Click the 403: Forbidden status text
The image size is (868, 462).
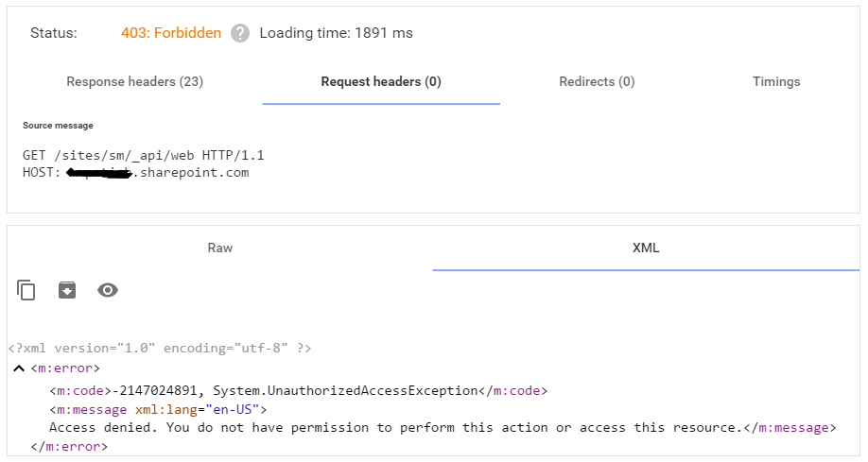(171, 33)
